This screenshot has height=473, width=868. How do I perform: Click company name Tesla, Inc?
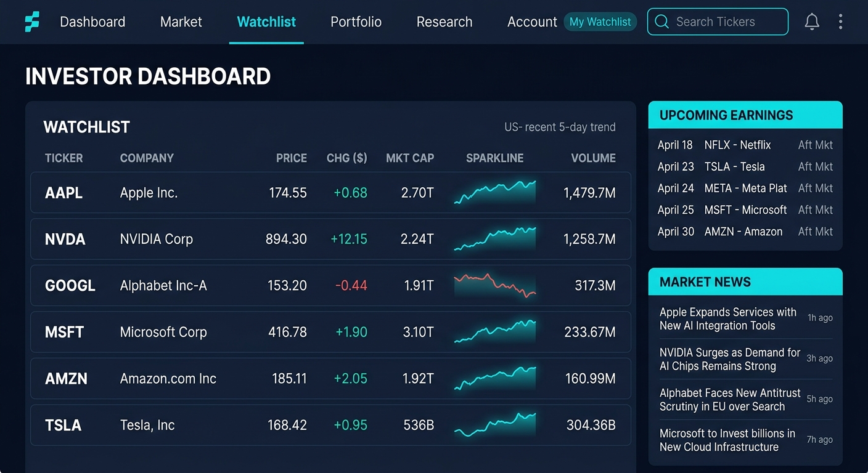coord(147,425)
